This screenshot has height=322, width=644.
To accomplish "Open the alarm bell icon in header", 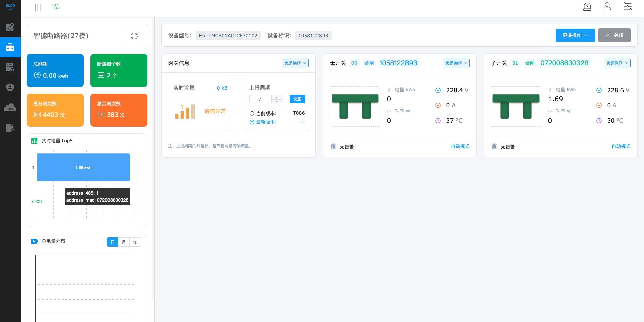I will point(587,7).
